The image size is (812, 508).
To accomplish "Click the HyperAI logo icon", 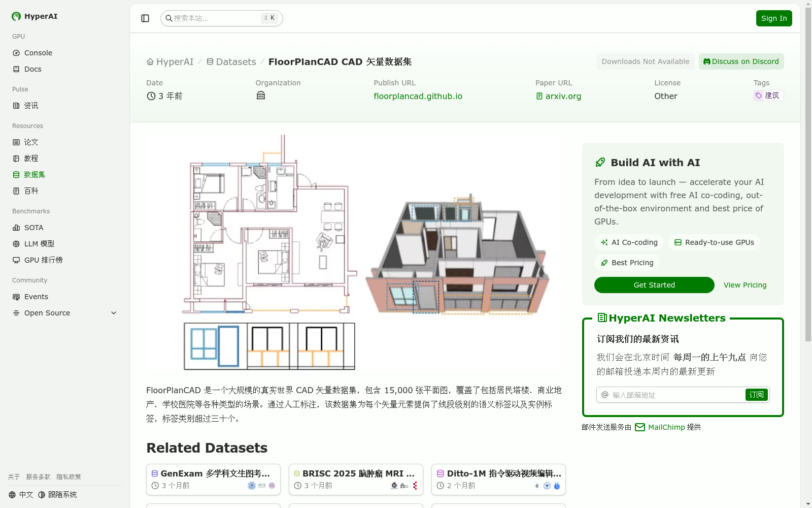I will [16, 16].
